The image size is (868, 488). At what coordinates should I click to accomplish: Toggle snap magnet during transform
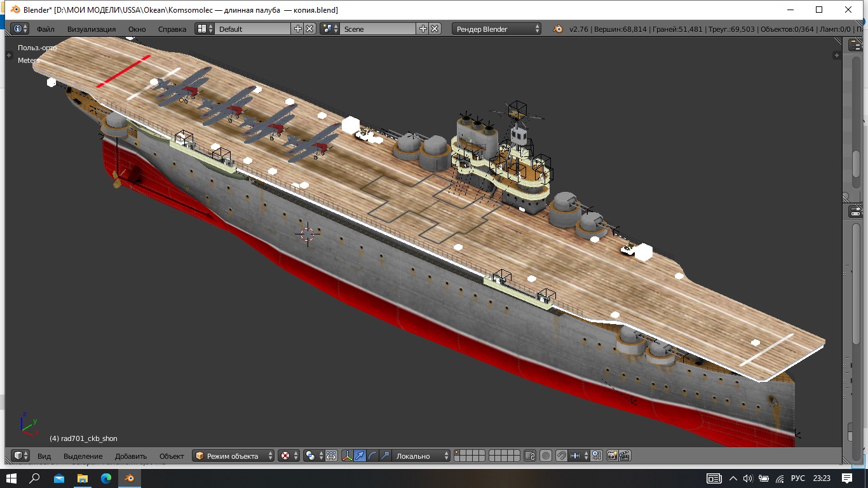pyautogui.click(x=561, y=456)
